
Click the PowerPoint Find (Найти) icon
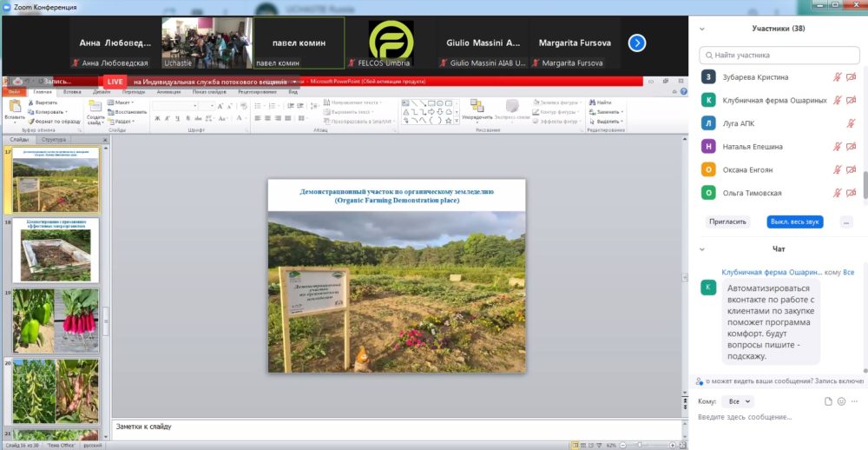tap(592, 103)
